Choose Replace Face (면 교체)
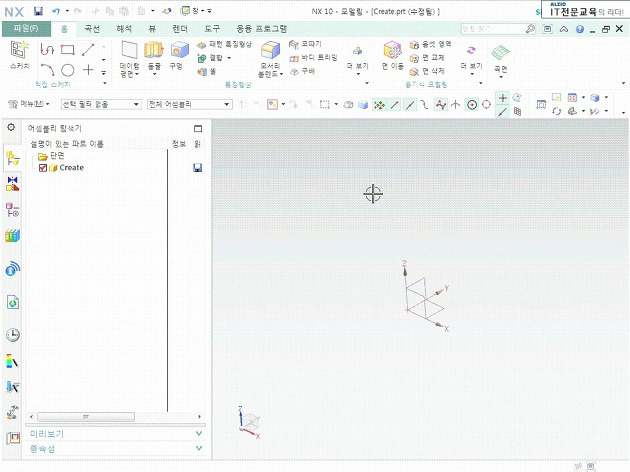This screenshot has height=472, width=630. 427,58
